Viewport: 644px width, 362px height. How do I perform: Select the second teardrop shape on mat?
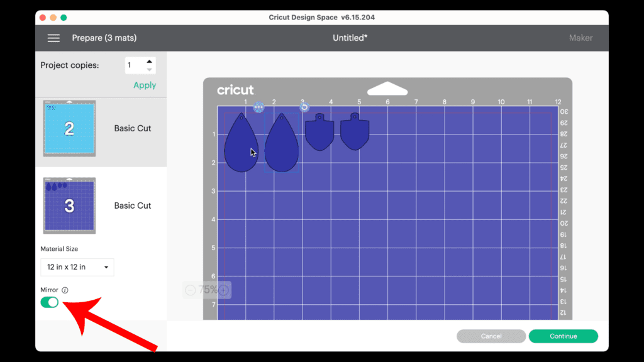pos(282,143)
